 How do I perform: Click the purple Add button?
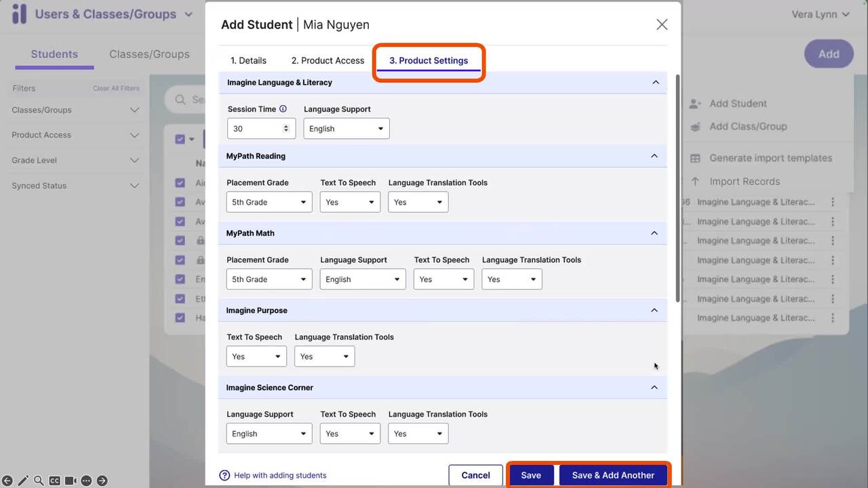point(829,54)
